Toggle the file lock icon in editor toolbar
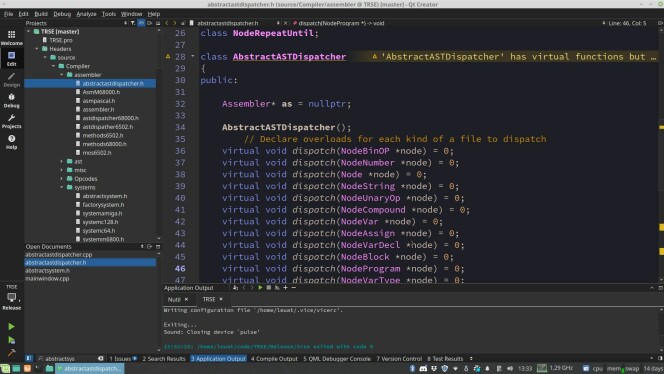Image resolution: width=664 pixels, height=374 pixels. pos(183,23)
